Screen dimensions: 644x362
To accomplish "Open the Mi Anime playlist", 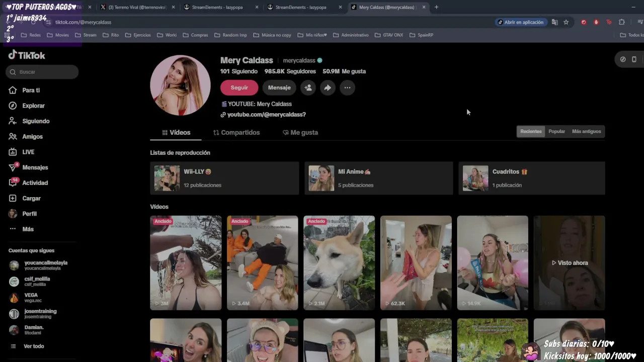I will pyautogui.click(x=378, y=178).
